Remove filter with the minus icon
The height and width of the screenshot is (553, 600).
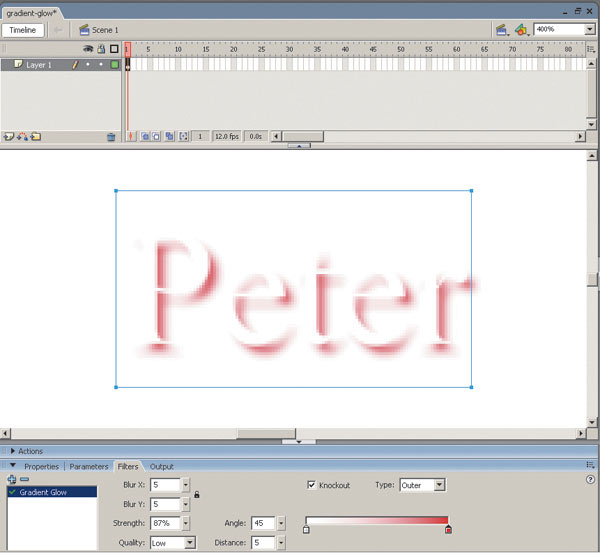pos(24,480)
